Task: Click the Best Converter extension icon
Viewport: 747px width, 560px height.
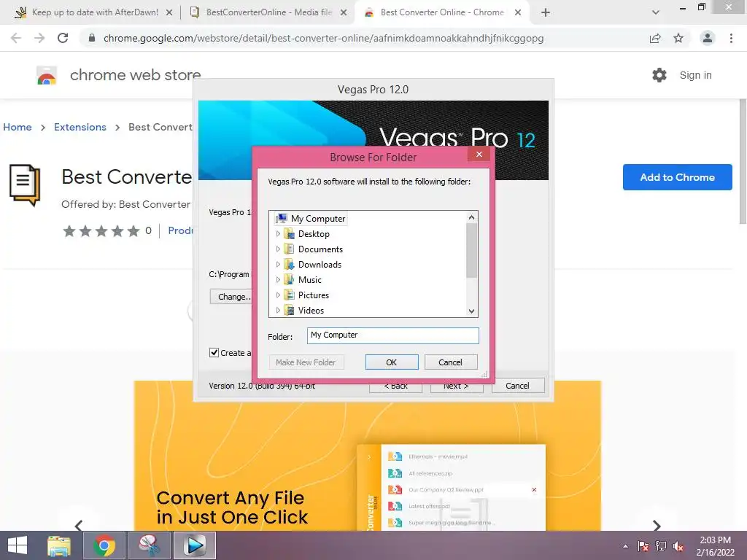Action: (x=25, y=184)
